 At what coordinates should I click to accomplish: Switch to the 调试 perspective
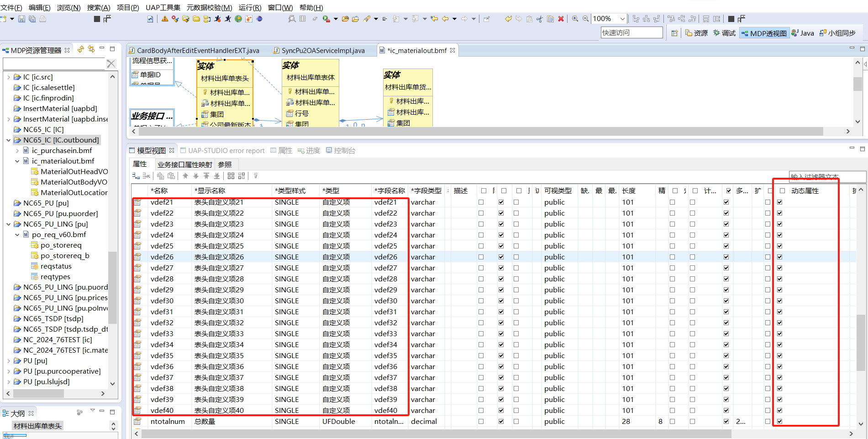(725, 33)
